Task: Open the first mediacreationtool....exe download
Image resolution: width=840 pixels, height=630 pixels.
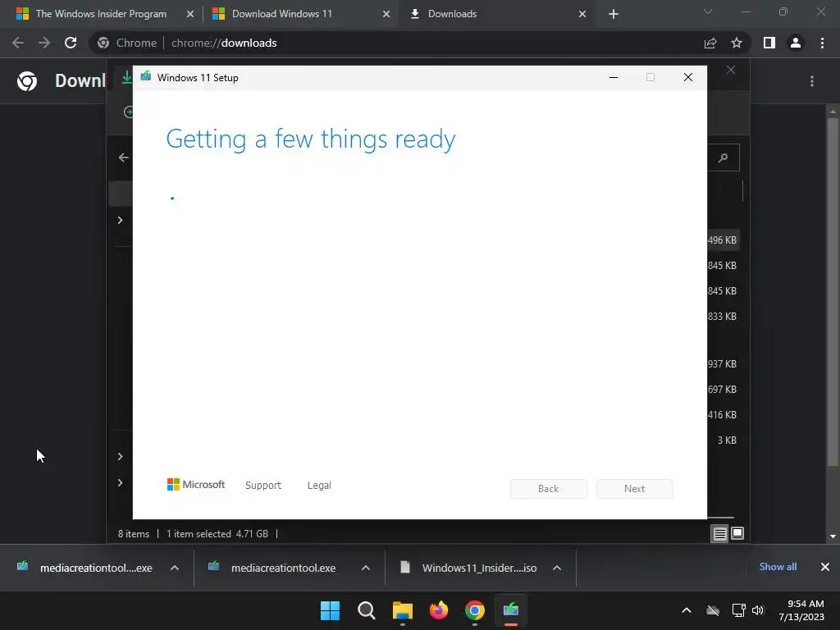Action: [85, 568]
